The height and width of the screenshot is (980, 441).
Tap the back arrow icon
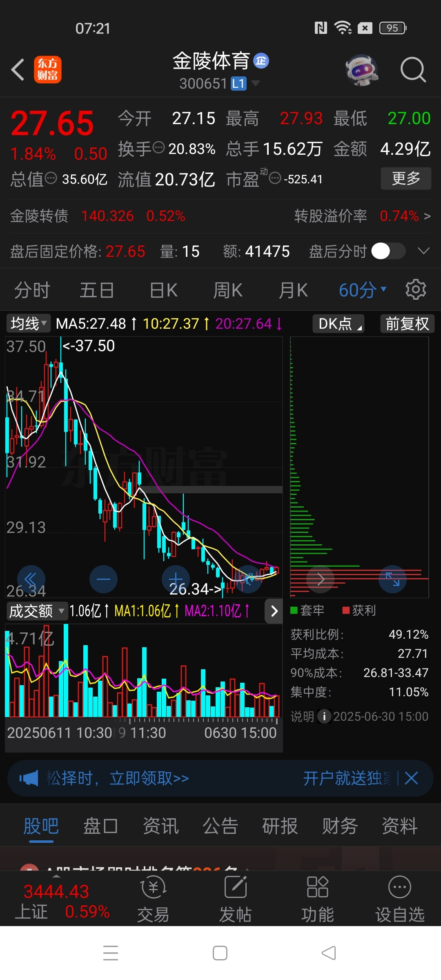click(18, 70)
